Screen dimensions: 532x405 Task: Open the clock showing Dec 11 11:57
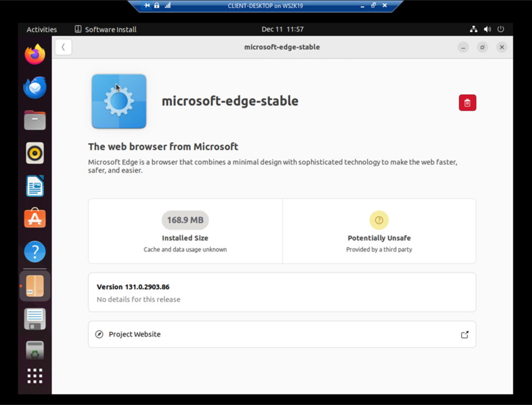pyautogui.click(x=282, y=29)
